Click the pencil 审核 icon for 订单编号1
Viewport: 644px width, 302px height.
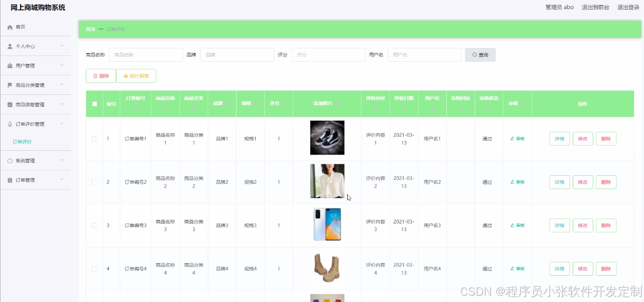(x=512, y=139)
